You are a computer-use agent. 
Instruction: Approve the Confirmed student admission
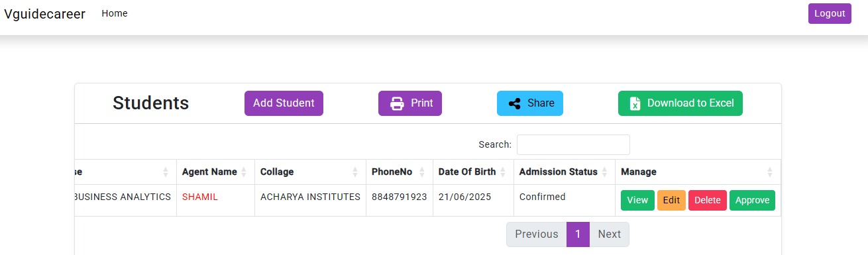pyautogui.click(x=752, y=201)
